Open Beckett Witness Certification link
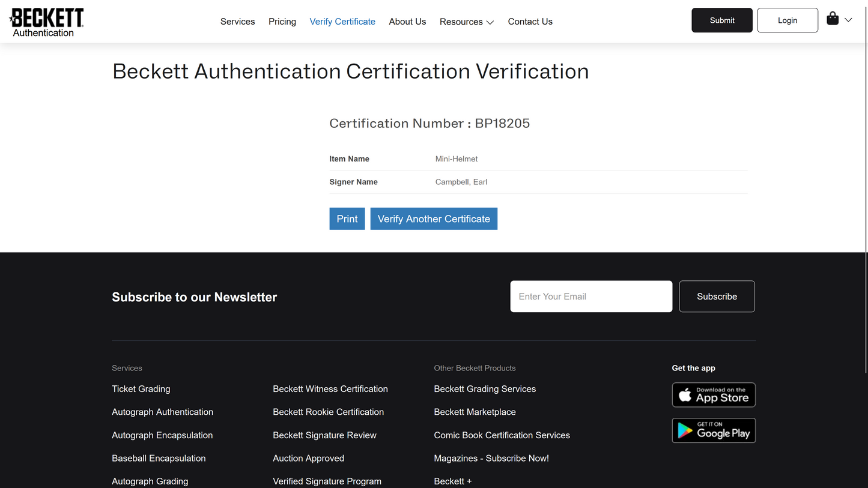The image size is (868, 488). point(330,389)
